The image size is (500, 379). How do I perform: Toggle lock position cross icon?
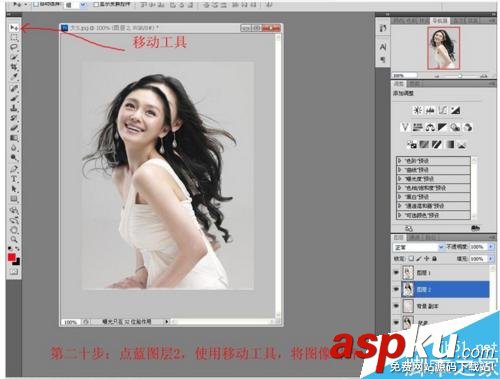point(427,258)
